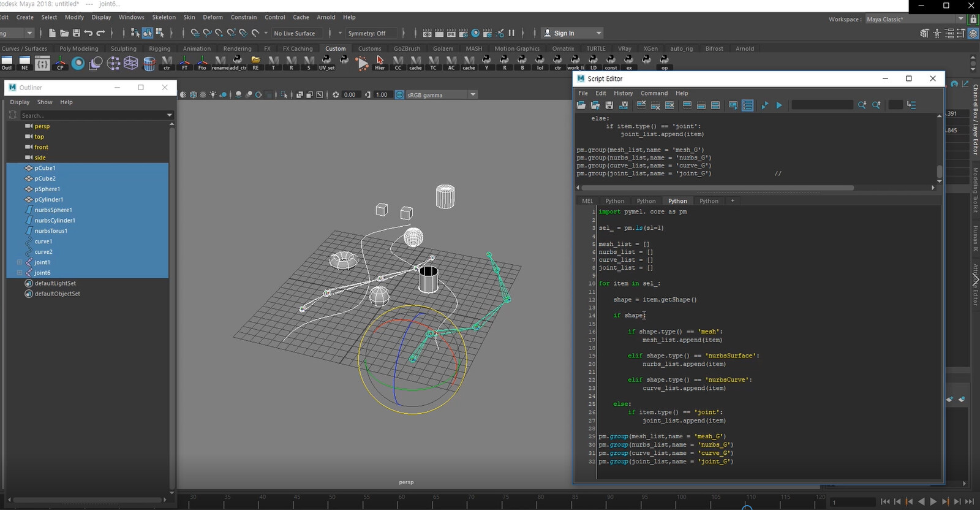The width and height of the screenshot is (980, 510).
Task: Toggle line numbers display in Script Editor
Action: (x=747, y=105)
